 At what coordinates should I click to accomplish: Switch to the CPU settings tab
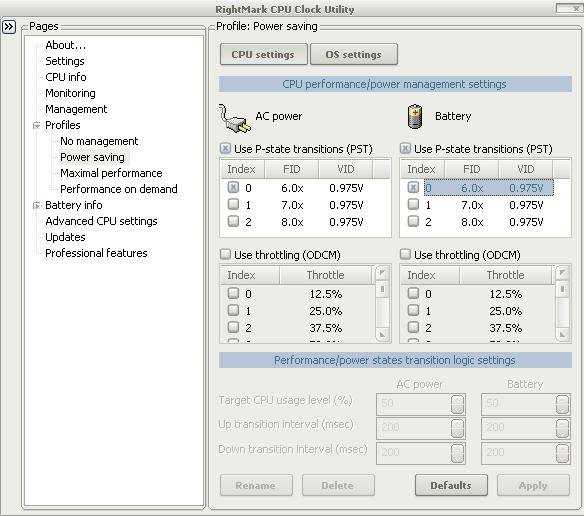[x=263, y=55]
